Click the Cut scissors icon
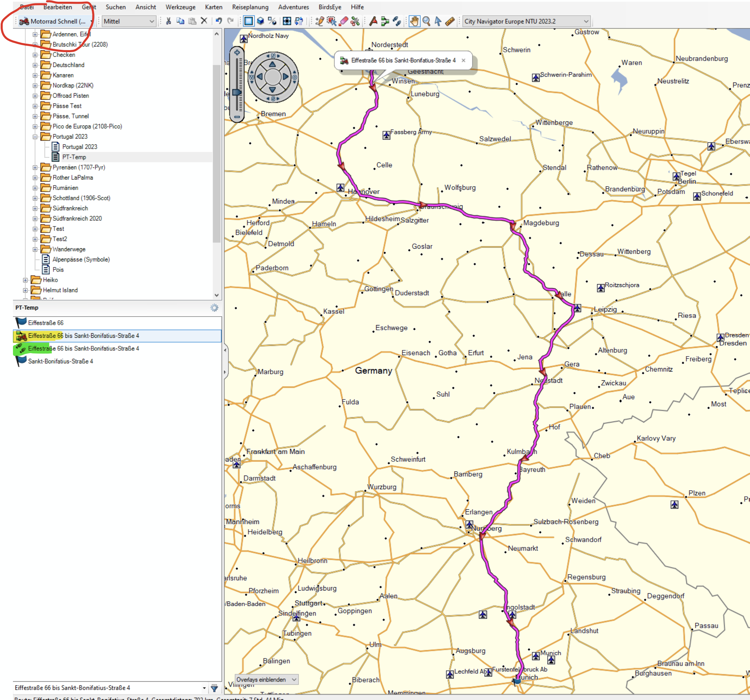 pos(168,21)
